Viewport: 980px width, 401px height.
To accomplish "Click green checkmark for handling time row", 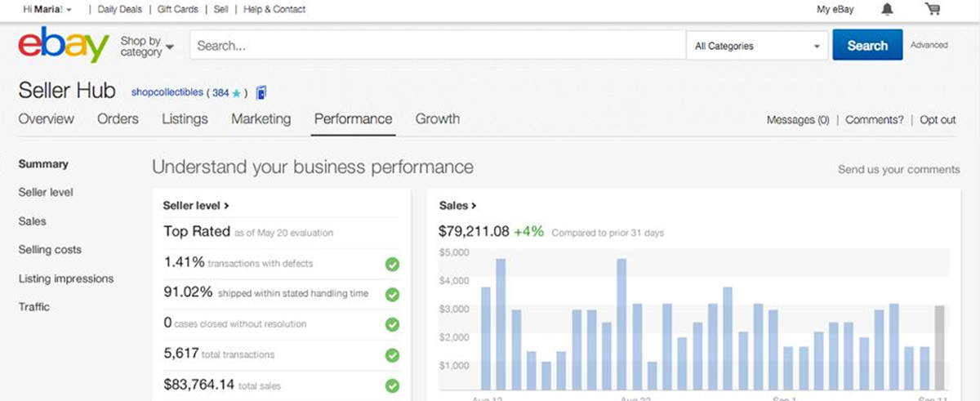I will (x=392, y=294).
